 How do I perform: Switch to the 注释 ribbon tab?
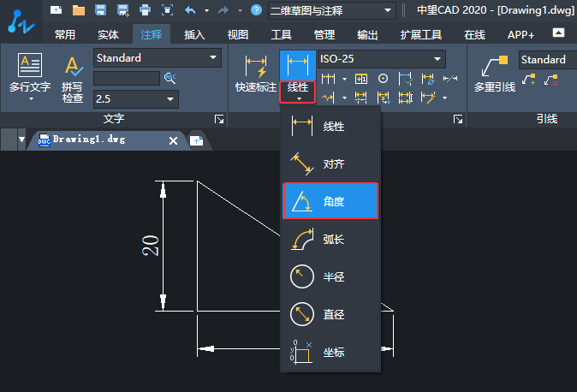(x=152, y=34)
